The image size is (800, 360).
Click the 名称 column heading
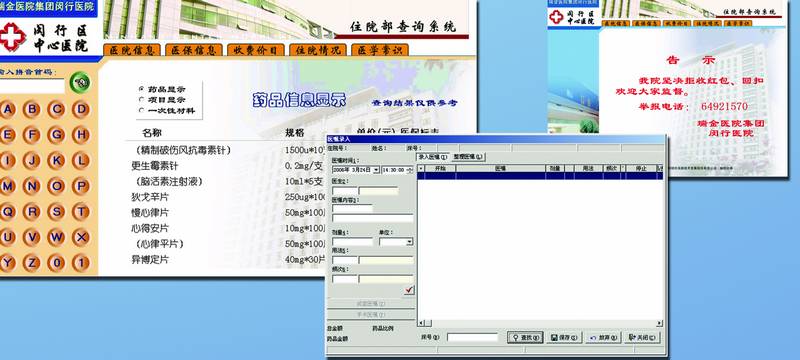pos(152,133)
